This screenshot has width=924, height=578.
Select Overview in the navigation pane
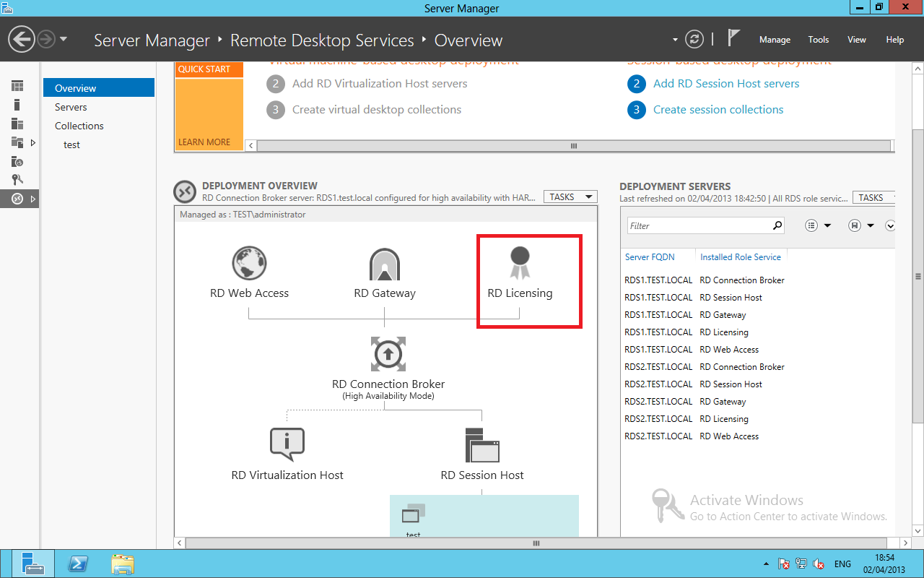[99, 87]
